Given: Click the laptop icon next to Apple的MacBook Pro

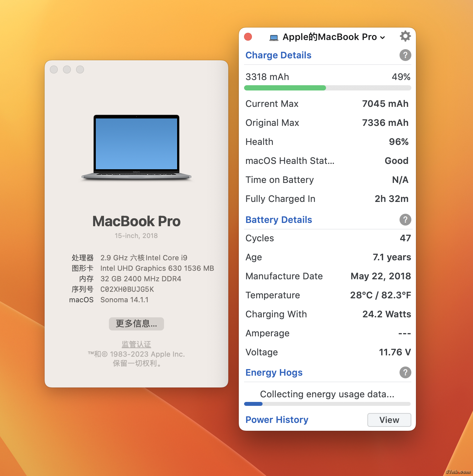Looking at the screenshot, I should pyautogui.click(x=274, y=37).
